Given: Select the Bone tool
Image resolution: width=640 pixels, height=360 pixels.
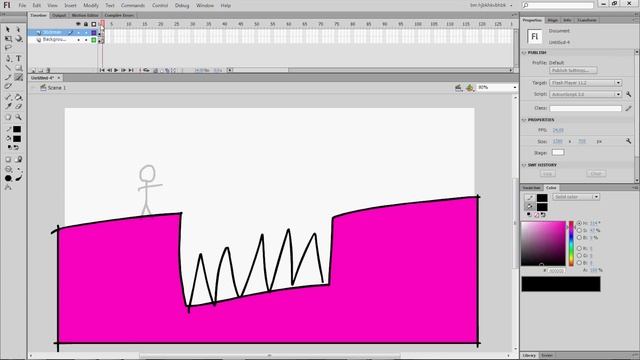Looking at the screenshot, I should (8, 97).
